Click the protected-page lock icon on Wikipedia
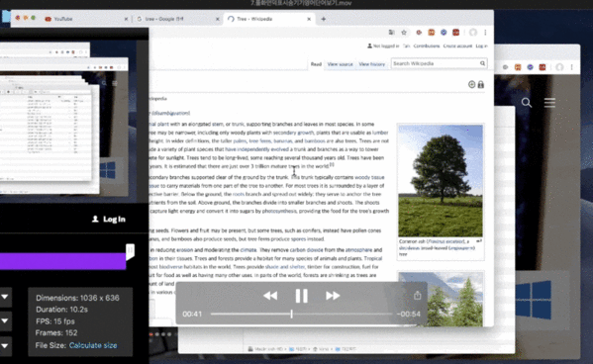593x364 pixels. [481, 84]
